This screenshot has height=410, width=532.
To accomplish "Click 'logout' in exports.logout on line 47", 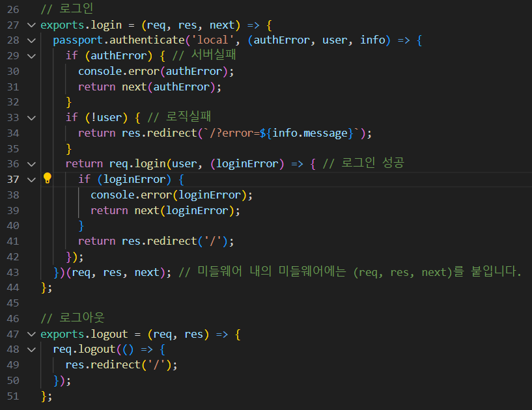I will pos(109,335).
